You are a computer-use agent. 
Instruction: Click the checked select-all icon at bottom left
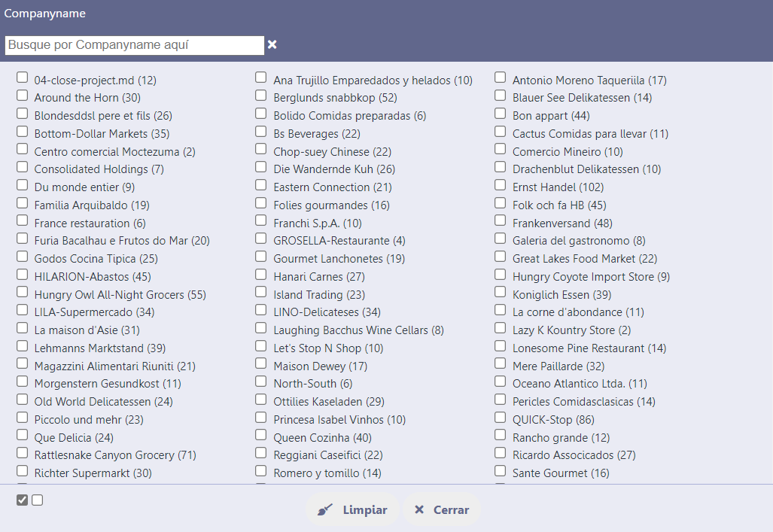coord(22,500)
